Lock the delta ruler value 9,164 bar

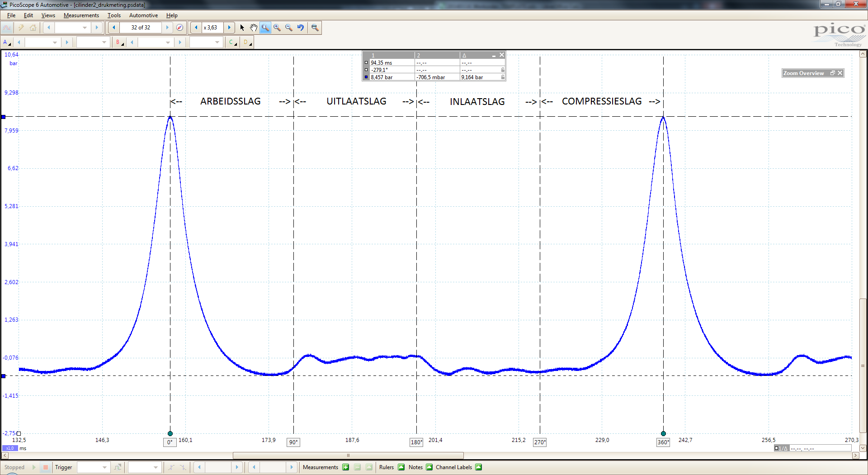point(502,77)
